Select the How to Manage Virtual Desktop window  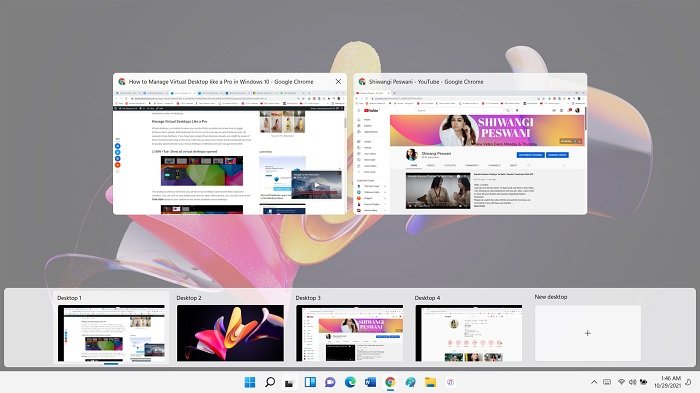(229, 144)
